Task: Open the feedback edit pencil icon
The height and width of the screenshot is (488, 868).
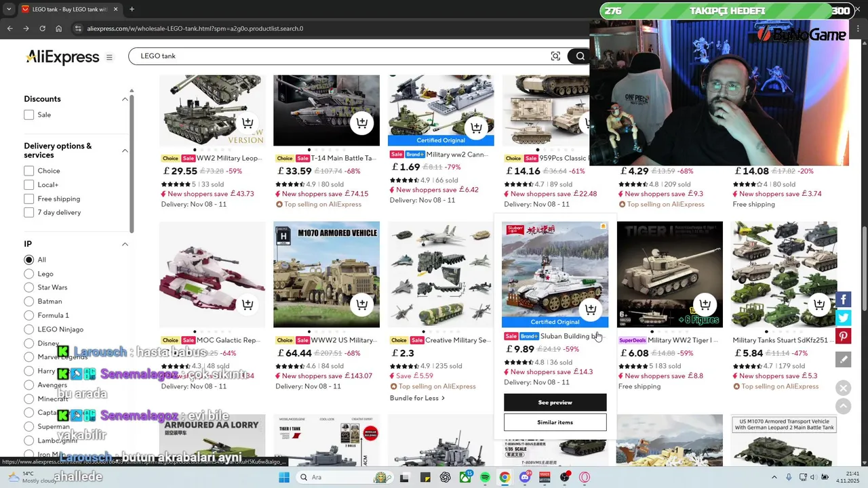Action: [843, 360]
